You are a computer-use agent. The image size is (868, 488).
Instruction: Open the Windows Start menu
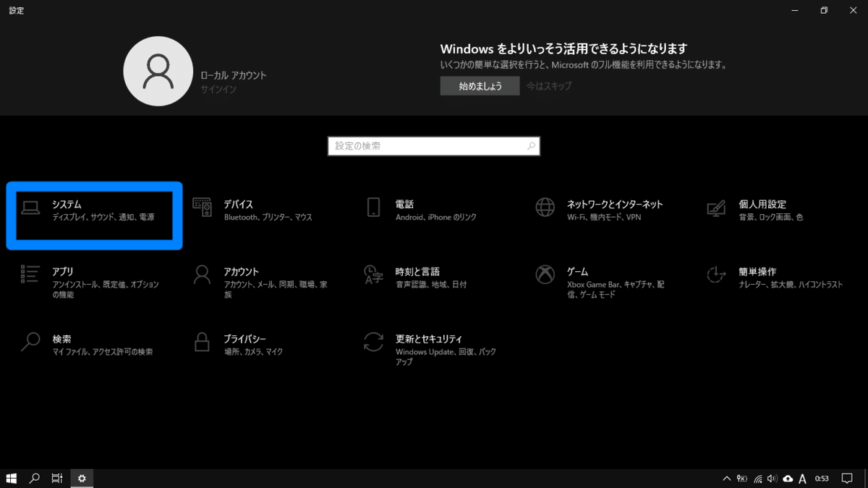(12, 479)
